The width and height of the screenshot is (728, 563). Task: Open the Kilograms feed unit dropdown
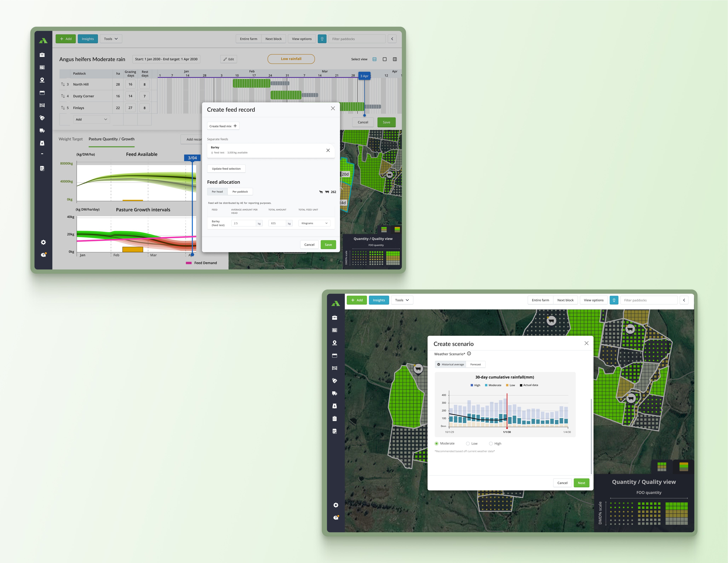pos(314,223)
